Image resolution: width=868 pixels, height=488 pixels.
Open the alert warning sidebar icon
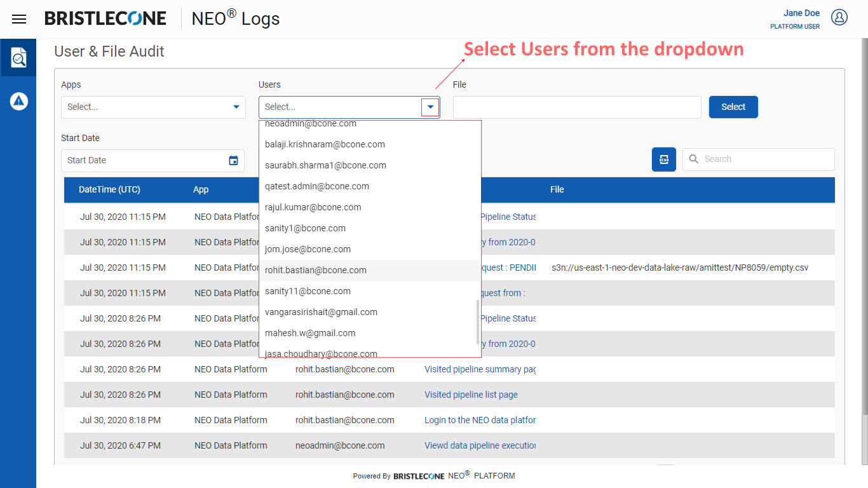coord(19,100)
